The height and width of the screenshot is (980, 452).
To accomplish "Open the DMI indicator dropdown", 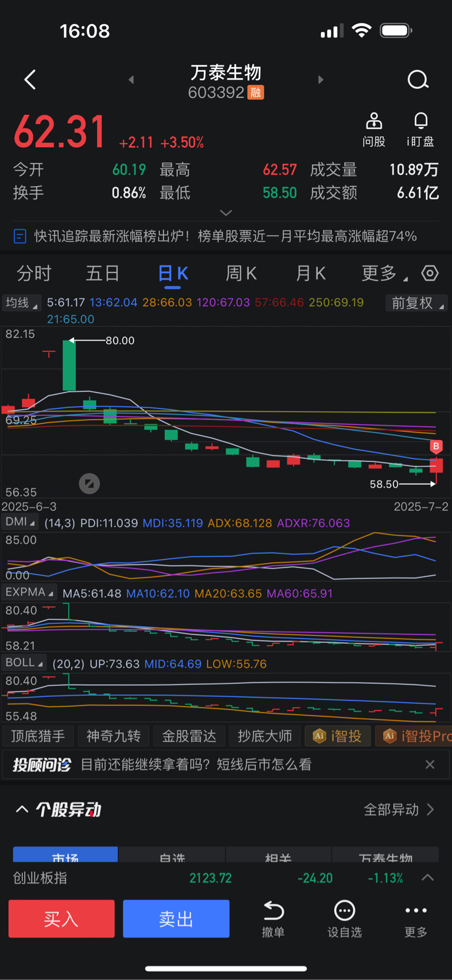I will tap(21, 522).
